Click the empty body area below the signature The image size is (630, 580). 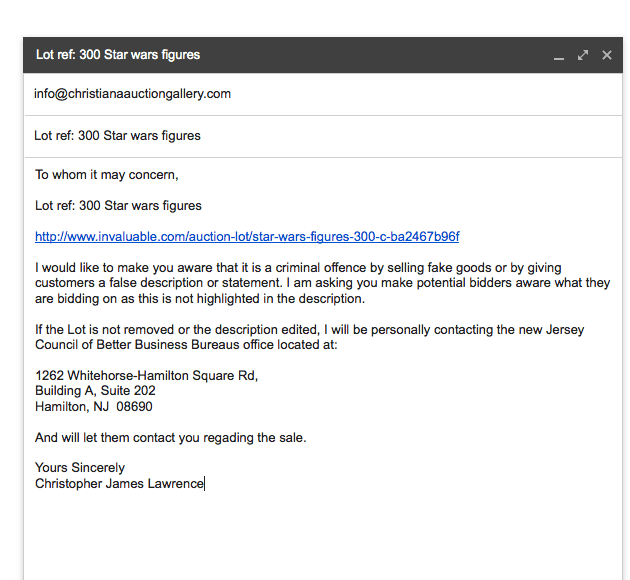coord(323,536)
